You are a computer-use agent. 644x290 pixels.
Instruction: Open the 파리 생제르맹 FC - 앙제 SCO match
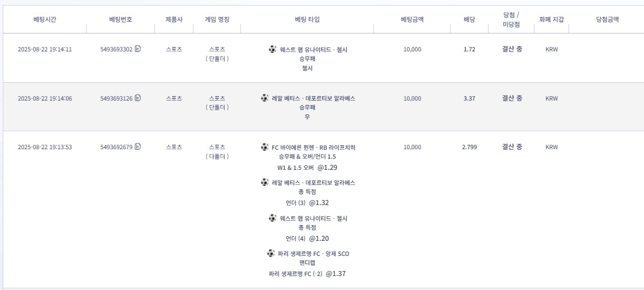313,254
